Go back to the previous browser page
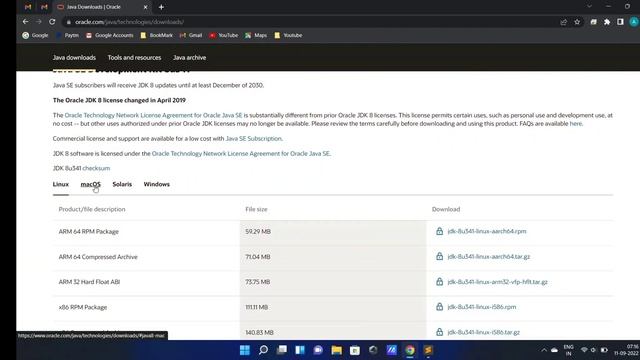 click(x=26, y=22)
